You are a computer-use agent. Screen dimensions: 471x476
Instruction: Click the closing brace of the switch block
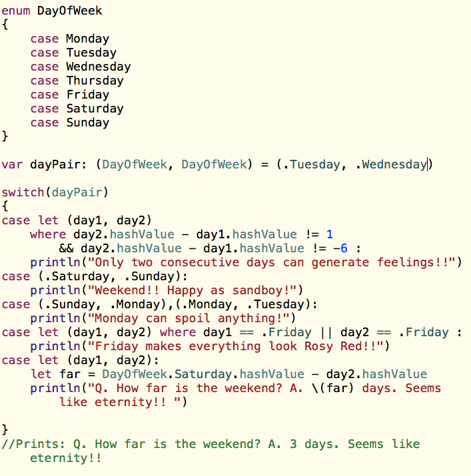5,430
